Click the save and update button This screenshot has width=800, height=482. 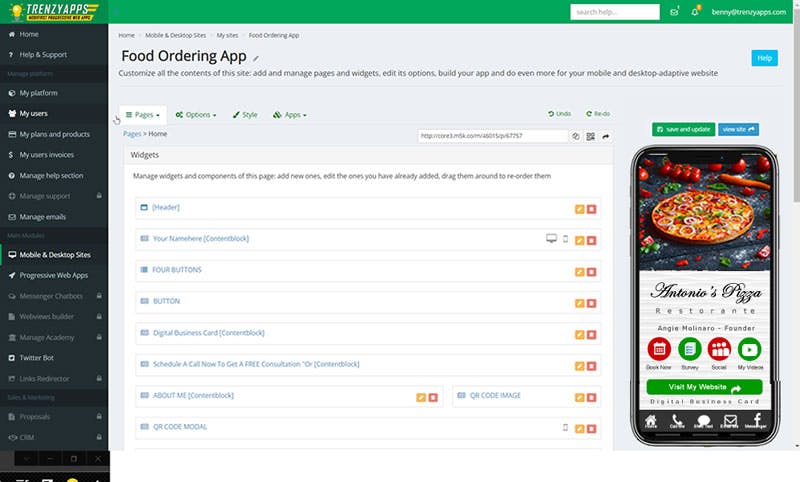pos(682,129)
